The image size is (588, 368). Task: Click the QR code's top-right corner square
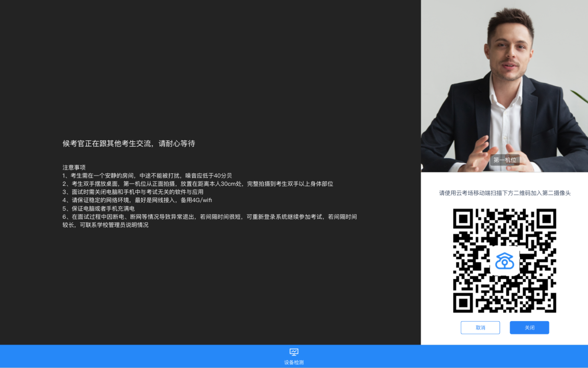pos(546,219)
